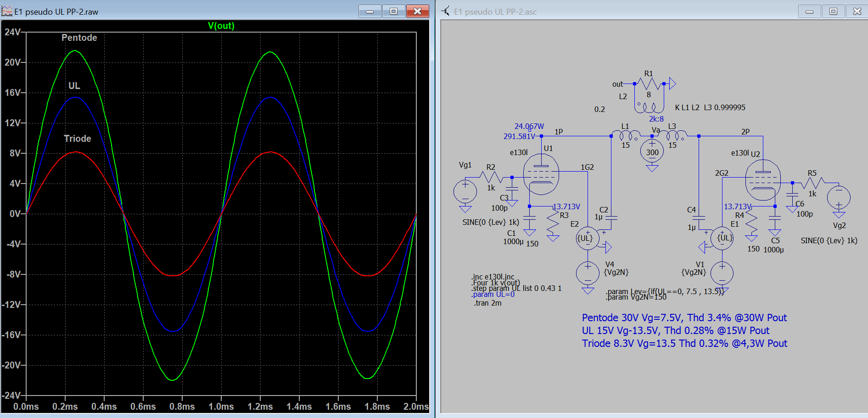Image resolution: width=868 pixels, height=418 pixels.
Task: Click the 'out' net label
Action: (x=617, y=84)
